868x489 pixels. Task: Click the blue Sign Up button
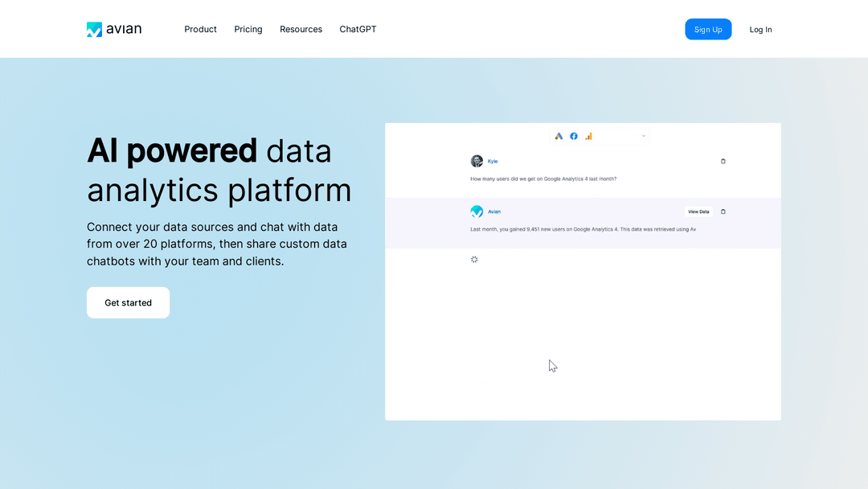(x=708, y=30)
